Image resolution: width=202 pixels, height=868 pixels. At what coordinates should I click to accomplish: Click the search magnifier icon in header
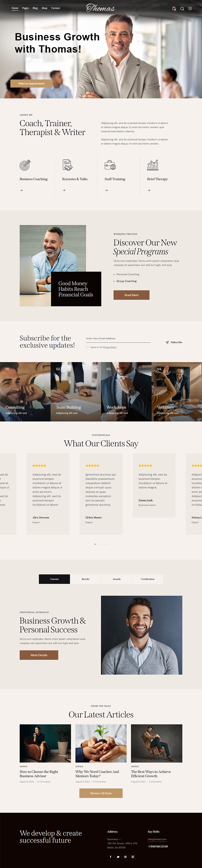click(x=182, y=9)
